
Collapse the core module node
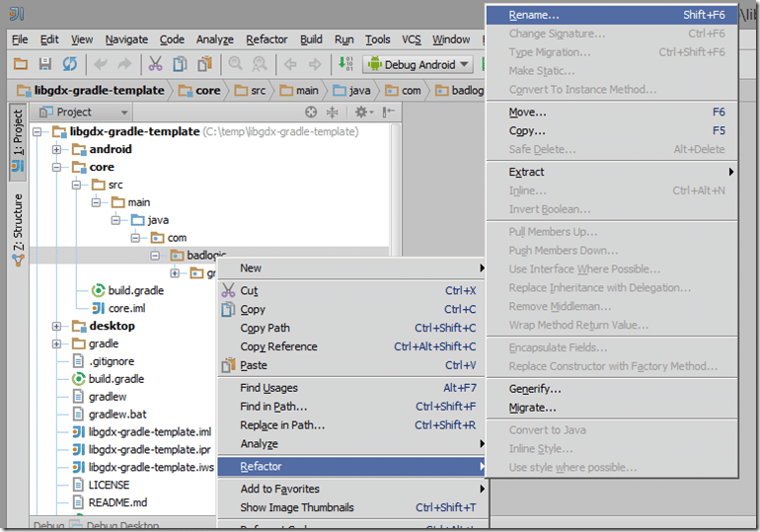click(56, 167)
